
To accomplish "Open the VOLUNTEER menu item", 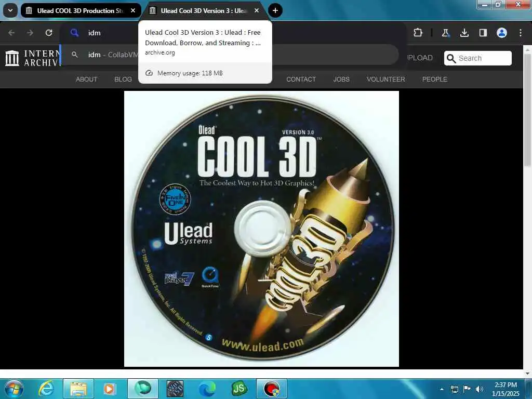I will (386, 79).
